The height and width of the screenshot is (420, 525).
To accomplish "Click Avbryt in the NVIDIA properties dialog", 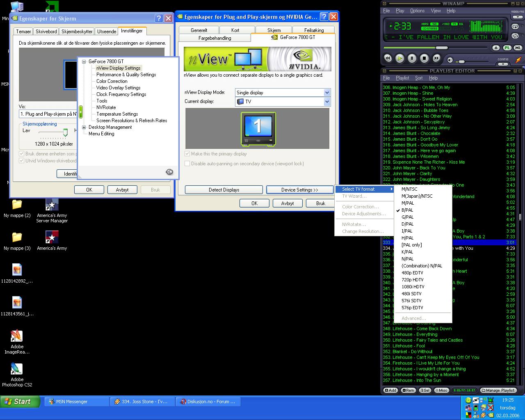I will coord(288,203).
